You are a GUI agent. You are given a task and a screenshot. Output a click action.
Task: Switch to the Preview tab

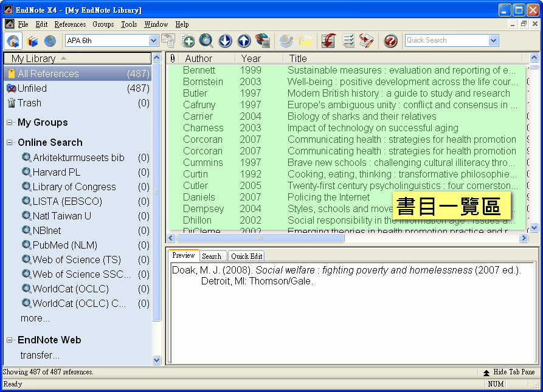click(184, 255)
